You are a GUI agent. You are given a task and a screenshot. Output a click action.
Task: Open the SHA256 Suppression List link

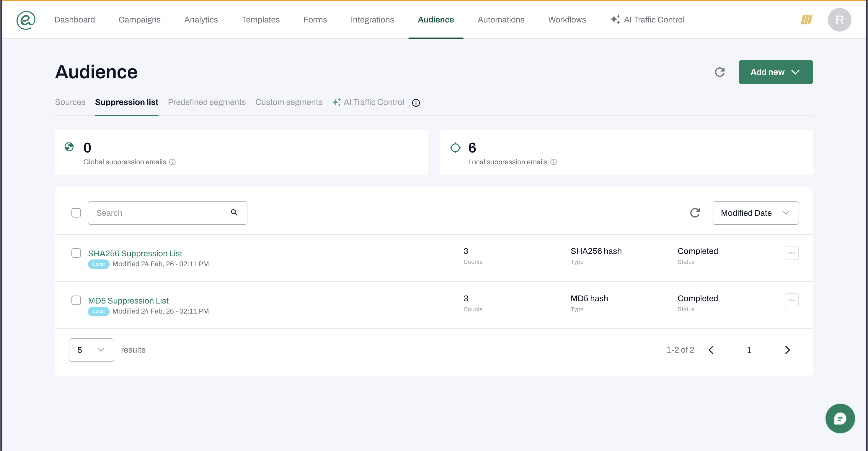[x=135, y=253]
